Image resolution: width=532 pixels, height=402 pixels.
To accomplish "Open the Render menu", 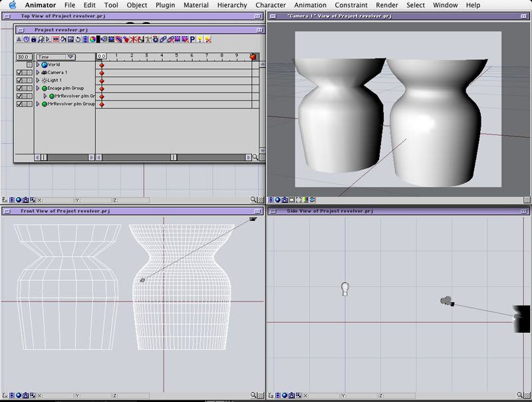I will pyautogui.click(x=387, y=5).
